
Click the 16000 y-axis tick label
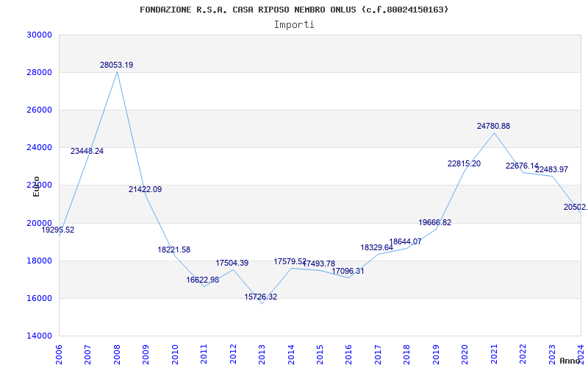point(39,298)
